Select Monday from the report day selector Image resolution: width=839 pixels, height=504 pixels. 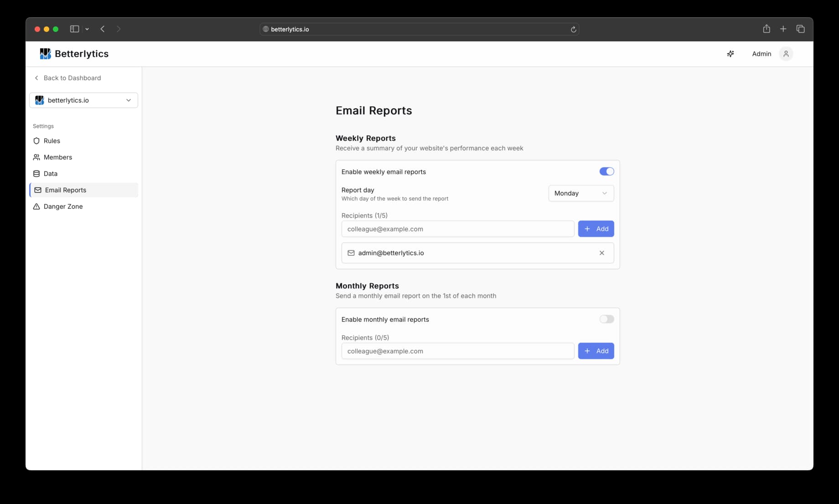[580, 193]
